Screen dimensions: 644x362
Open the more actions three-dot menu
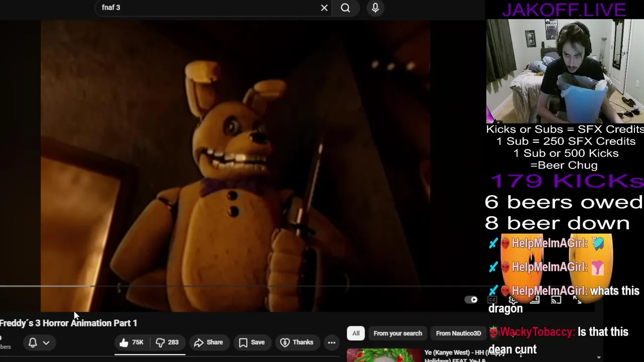click(x=332, y=342)
